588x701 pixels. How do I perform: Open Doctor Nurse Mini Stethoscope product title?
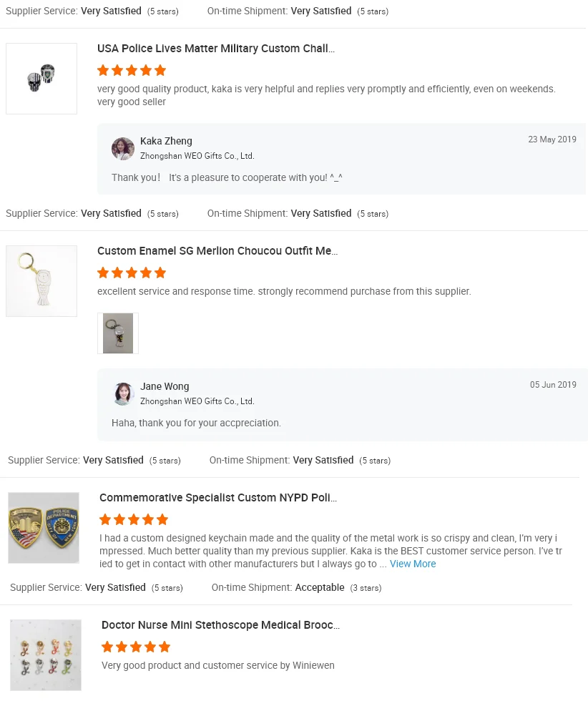click(220, 625)
